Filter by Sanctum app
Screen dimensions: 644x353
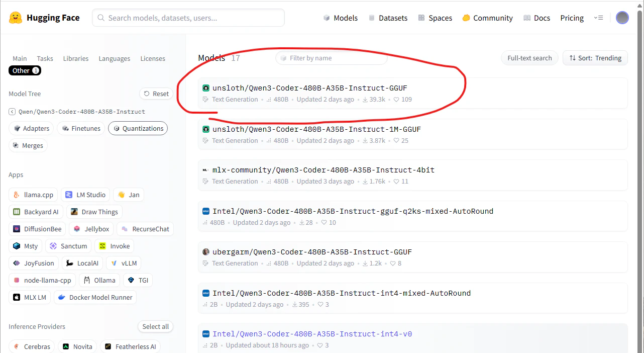[68, 246]
